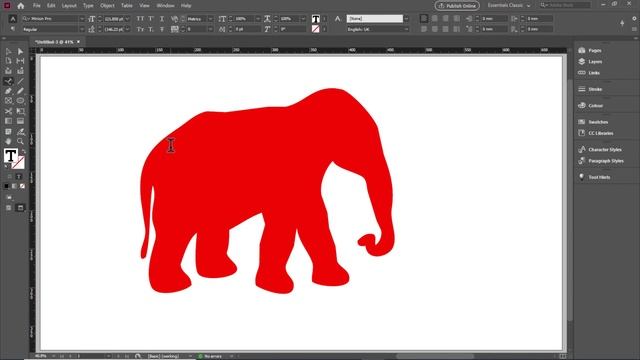
Task: Open the Character Styles panel
Action: tap(604, 150)
